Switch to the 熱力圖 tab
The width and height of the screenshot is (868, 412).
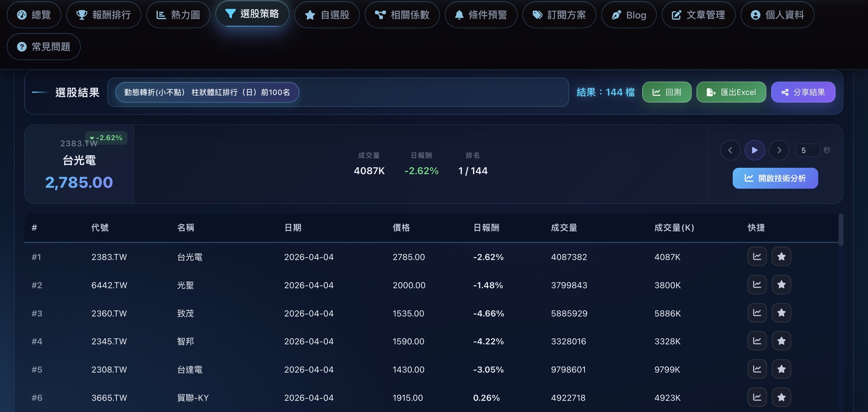178,15
